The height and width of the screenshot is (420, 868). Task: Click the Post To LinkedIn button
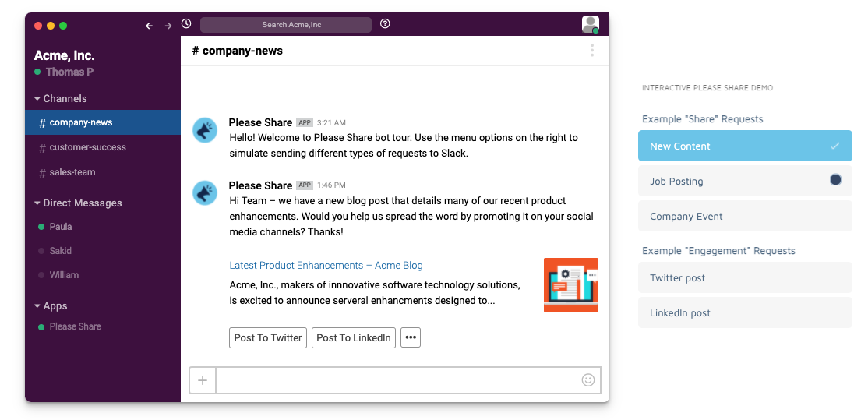354,337
